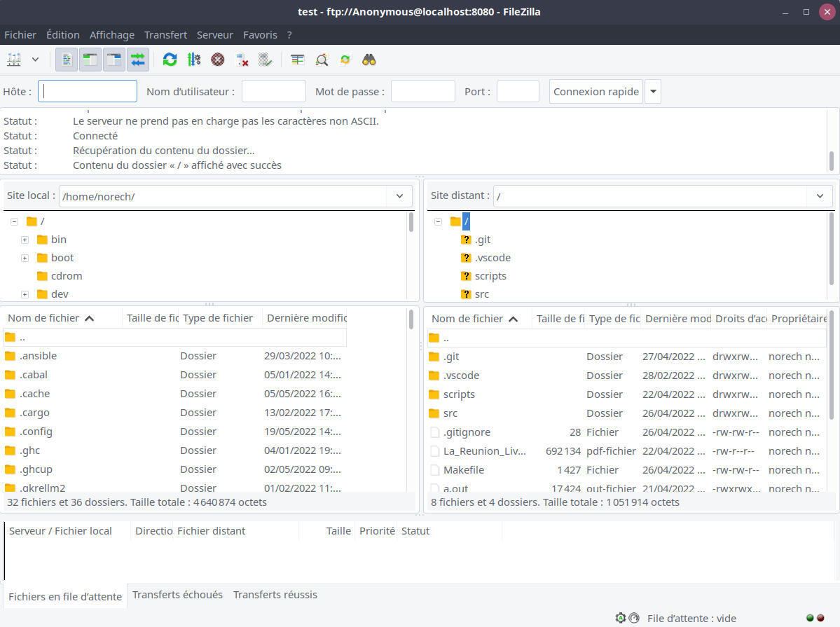840x627 pixels.
Task: Click the refresh file lists icon
Action: pos(170,60)
